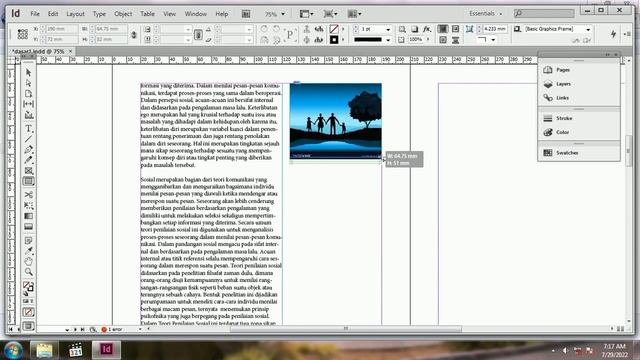The width and height of the screenshot is (640, 360).
Task: Open the File menu
Action: click(35, 14)
